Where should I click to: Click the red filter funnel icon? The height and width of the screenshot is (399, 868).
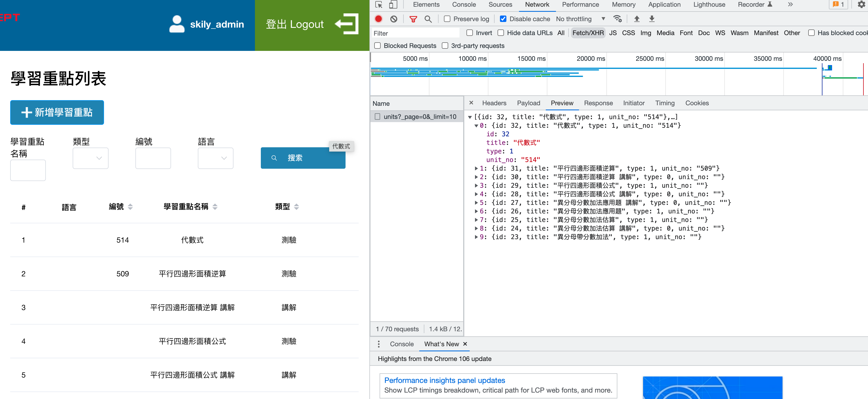click(413, 19)
